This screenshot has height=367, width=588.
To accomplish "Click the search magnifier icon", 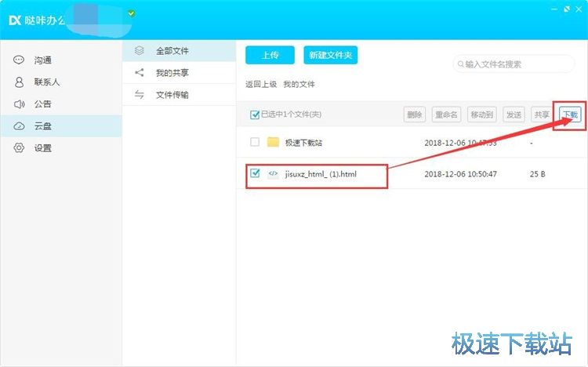I will coord(460,64).
